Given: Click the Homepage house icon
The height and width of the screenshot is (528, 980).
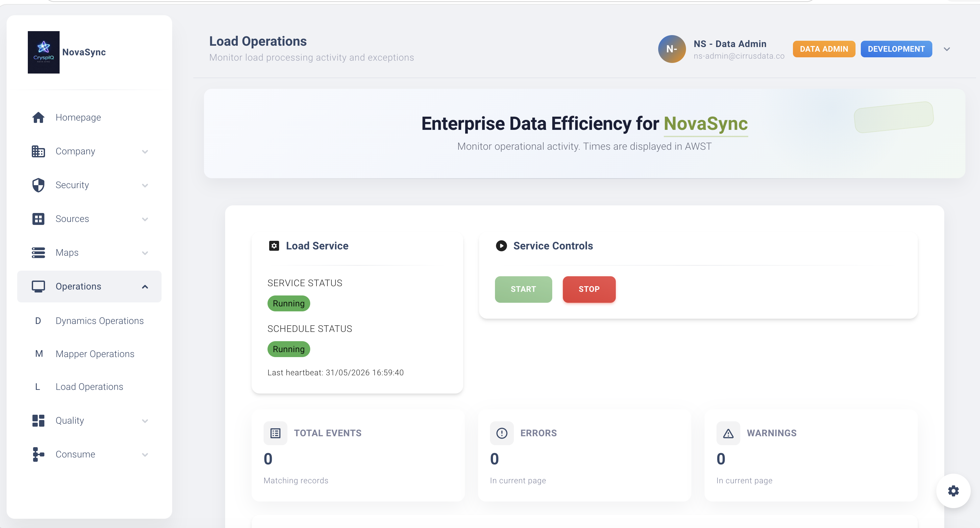Looking at the screenshot, I should pyautogui.click(x=38, y=117).
